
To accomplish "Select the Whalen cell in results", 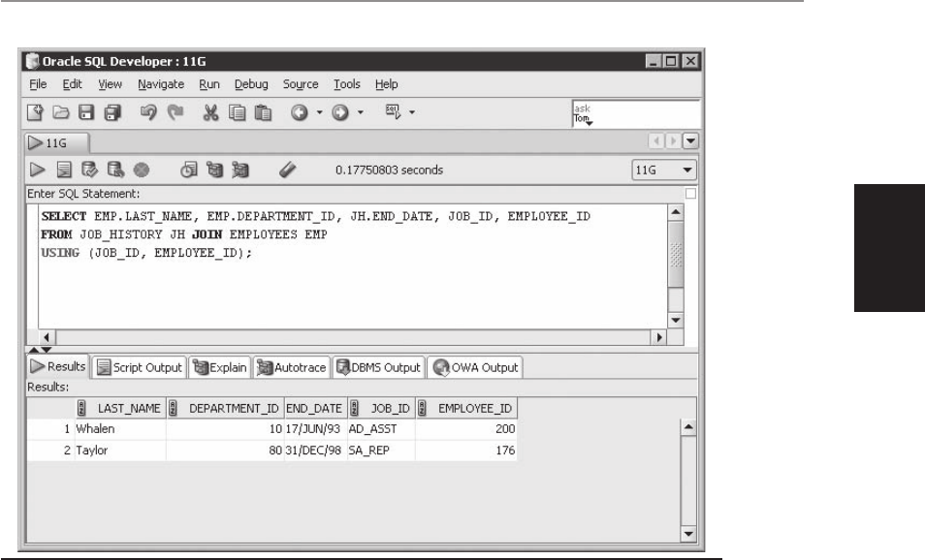I will [x=120, y=429].
